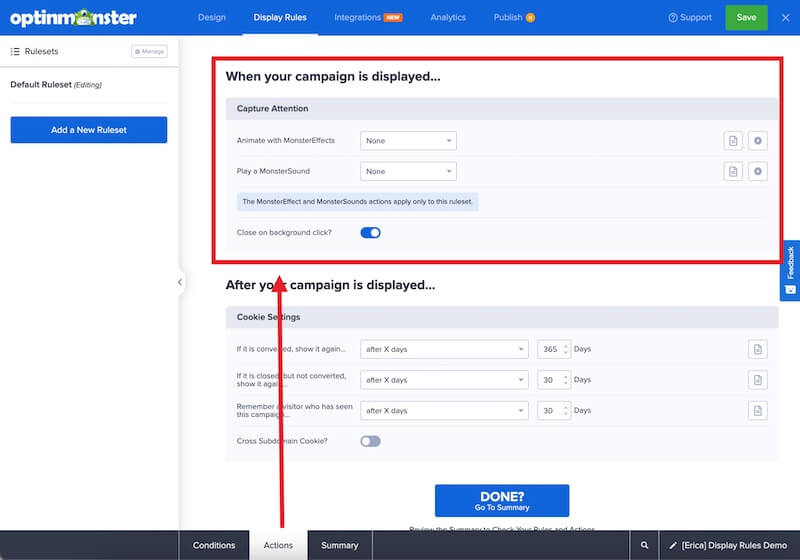Switch to the Conditions tab

coord(214,545)
